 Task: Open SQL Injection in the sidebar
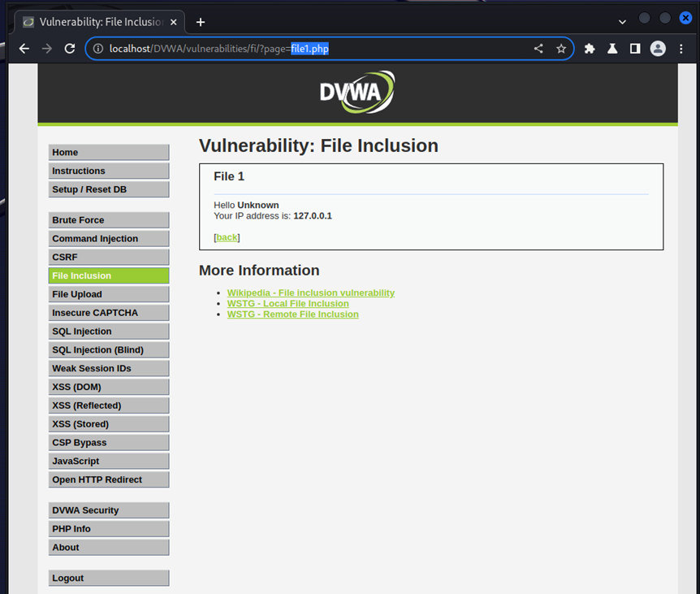109,332
